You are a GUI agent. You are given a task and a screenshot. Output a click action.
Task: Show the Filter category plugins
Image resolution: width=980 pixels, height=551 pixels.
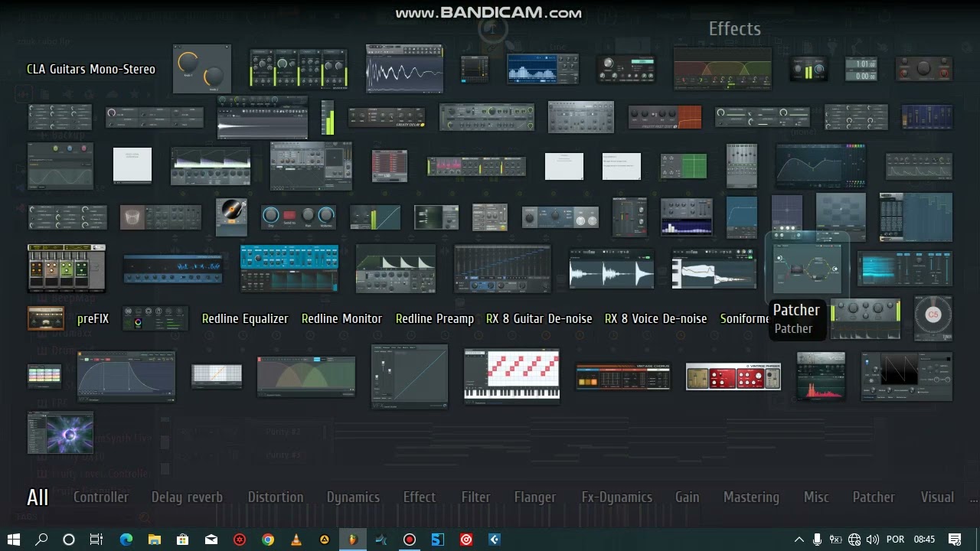(x=475, y=497)
